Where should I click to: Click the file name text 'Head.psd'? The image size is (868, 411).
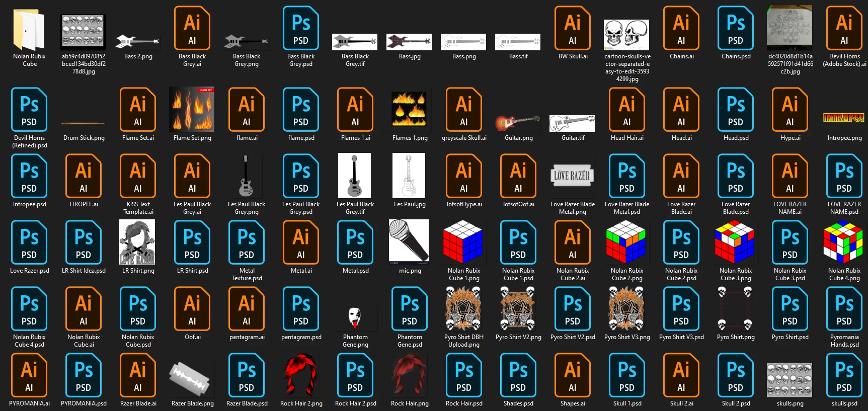[736, 138]
